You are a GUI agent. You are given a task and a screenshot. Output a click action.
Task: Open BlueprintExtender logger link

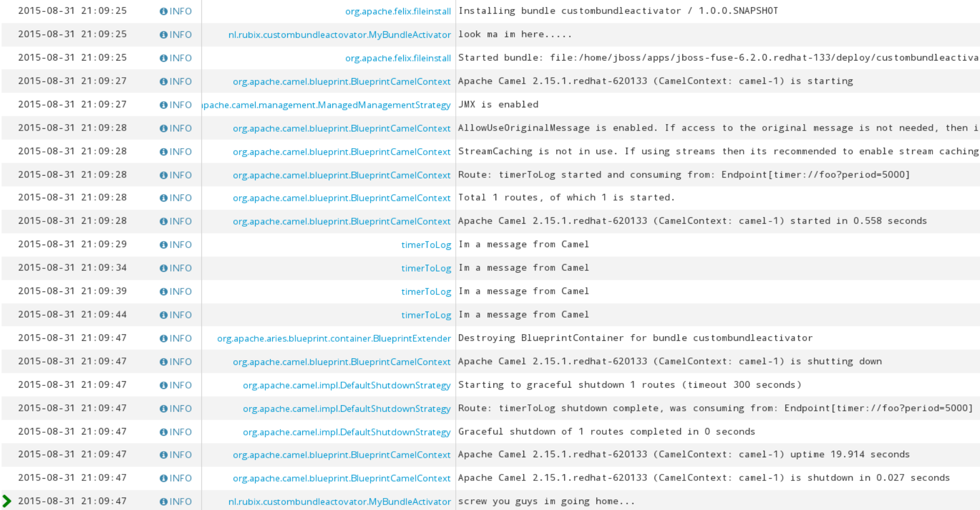tap(334, 338)
